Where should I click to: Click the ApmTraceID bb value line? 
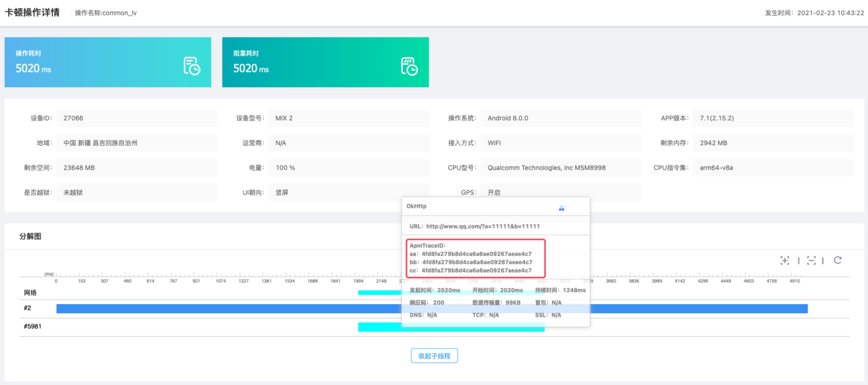pyautogui.click(x=471, y=262)
